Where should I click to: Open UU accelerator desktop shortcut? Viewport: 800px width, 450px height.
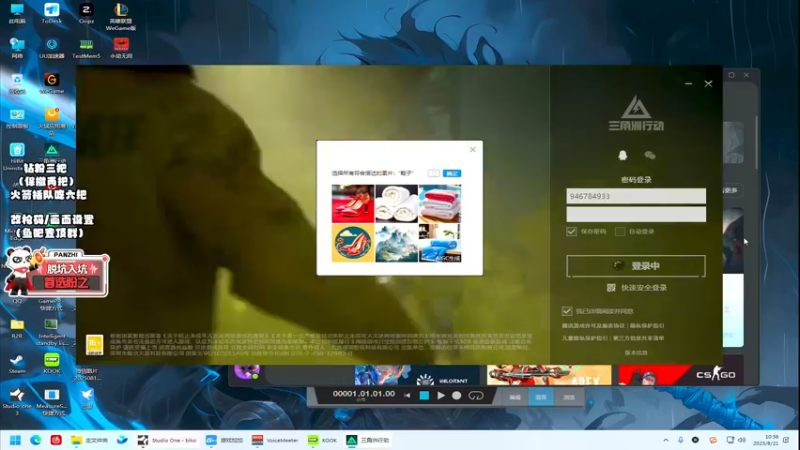point(52,48)
